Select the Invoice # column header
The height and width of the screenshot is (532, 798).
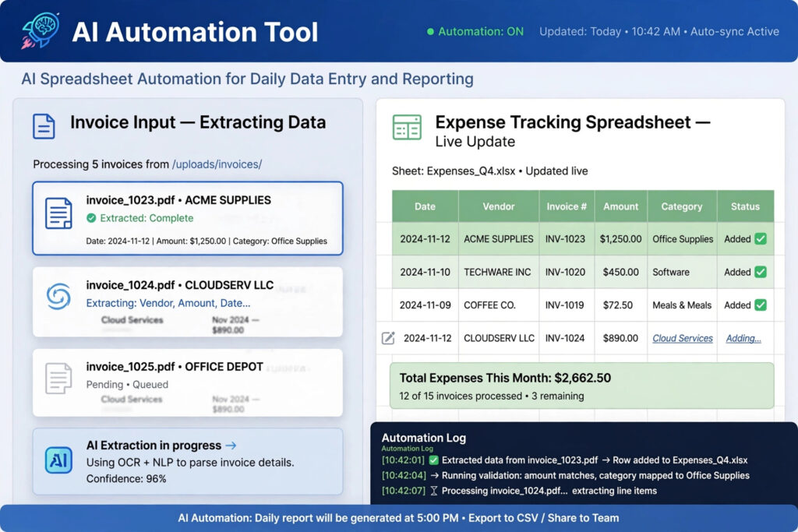click(567, 206)
